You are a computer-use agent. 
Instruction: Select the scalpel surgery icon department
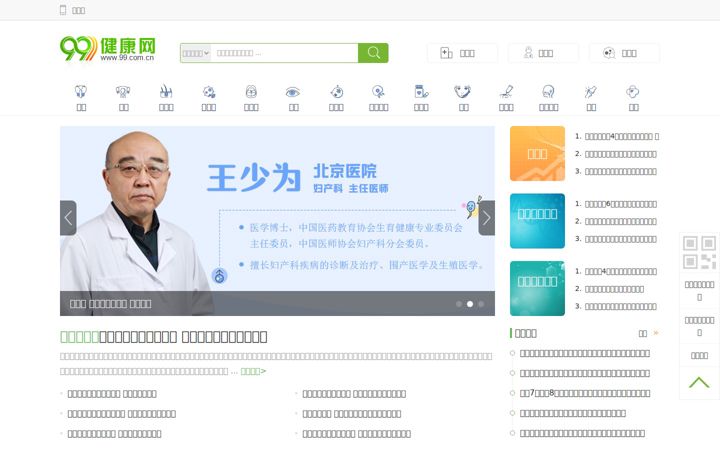coord(506,98)
